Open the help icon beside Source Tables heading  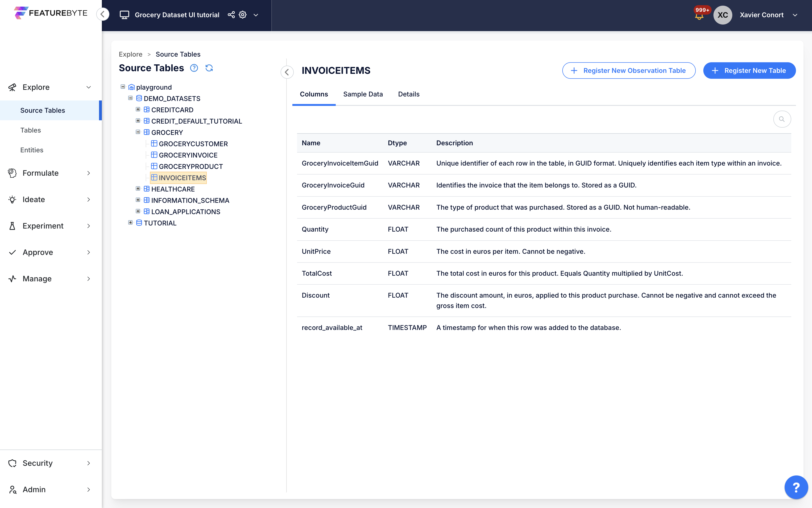click(194, 68)
